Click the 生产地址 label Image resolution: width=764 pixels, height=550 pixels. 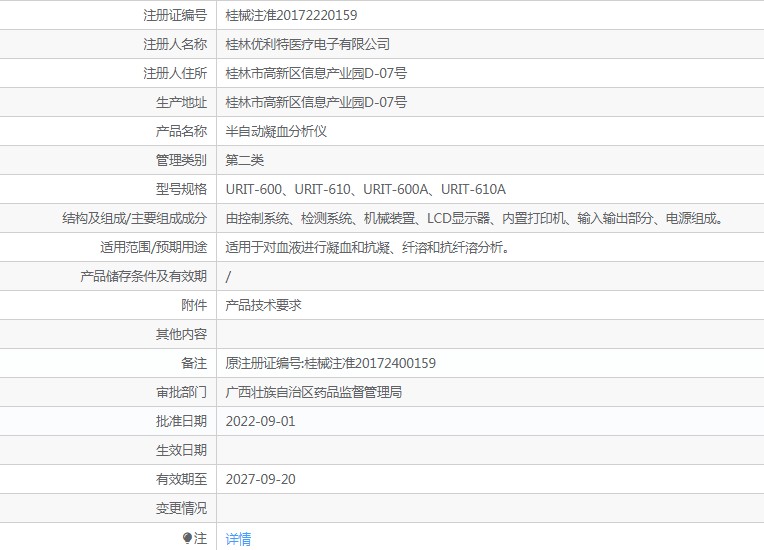tap(181, 102)
